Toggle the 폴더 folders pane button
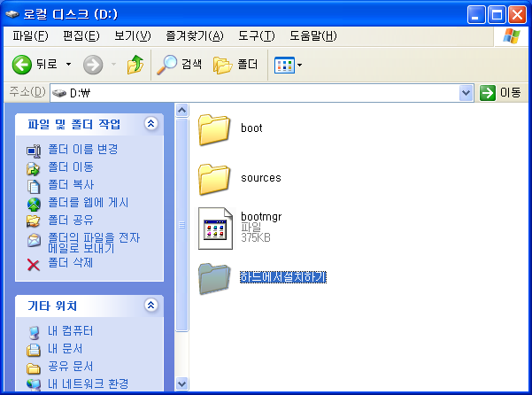Viewport: 532px width, 395px height. click(x=235, y=65)
